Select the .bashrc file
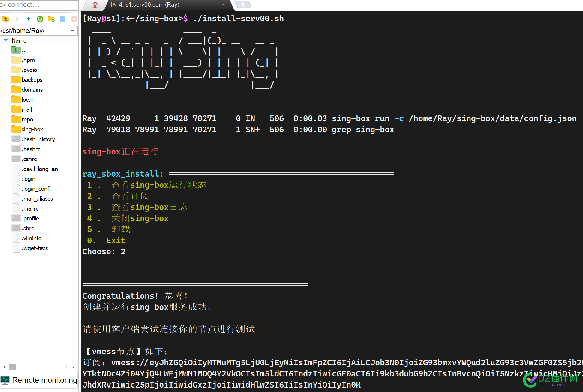The width and height of the screenshot is (583, 392). coord(26,149)
